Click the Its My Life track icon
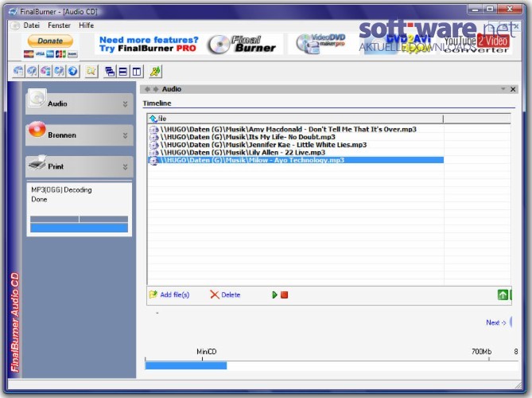 coord(154,137)
